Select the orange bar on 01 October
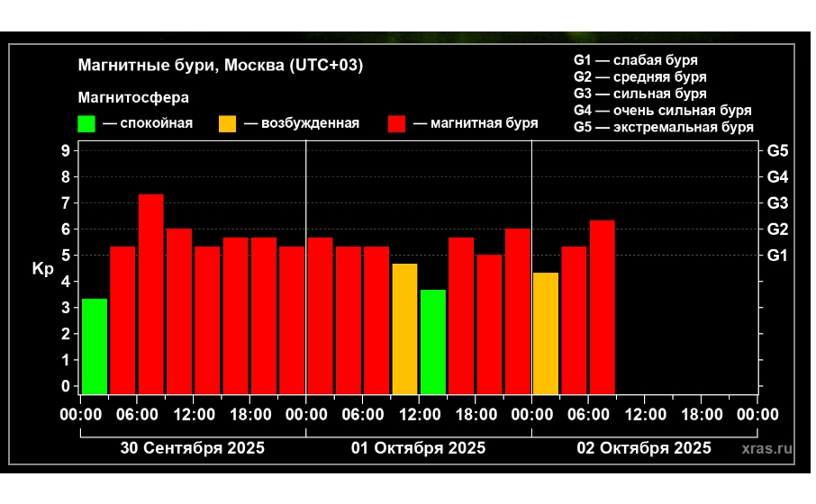Viewport: 816px width, 504px height. point(404,328)
